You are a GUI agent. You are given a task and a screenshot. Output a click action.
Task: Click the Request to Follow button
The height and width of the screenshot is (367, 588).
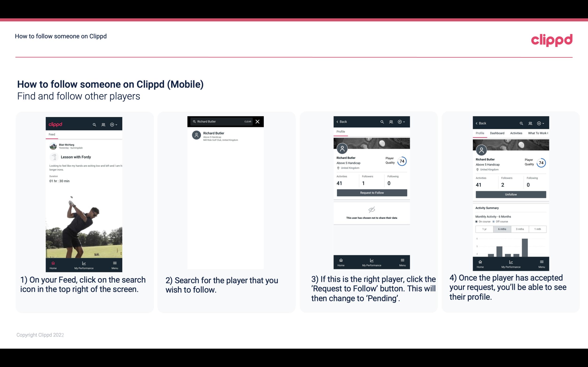371,192
